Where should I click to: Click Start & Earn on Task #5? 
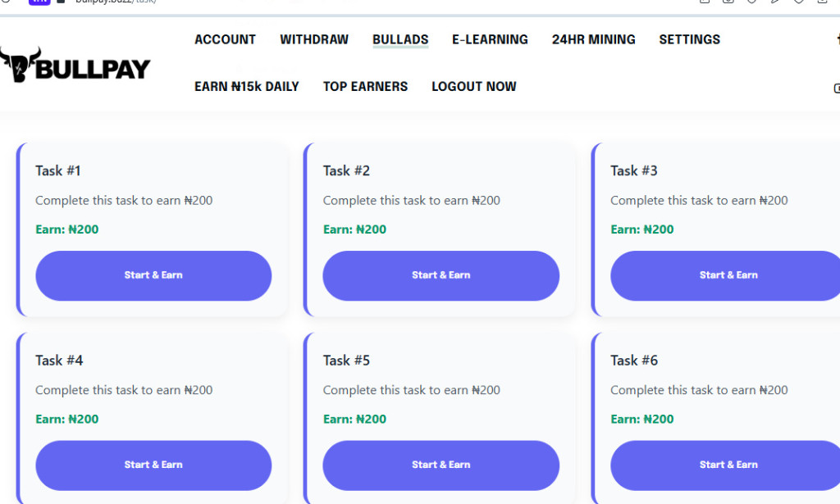click(x=441, y=465)
